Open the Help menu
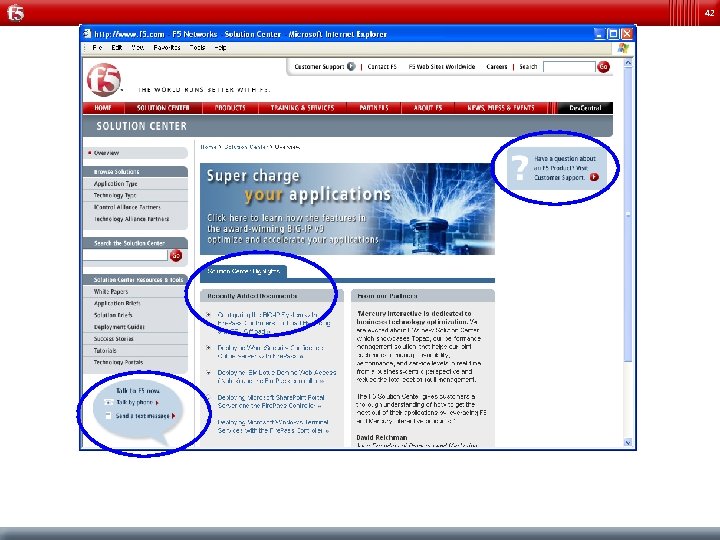Image resolution: width=720 pixels, height=540 pixels. pyautogui.click(x=220, y=47)
